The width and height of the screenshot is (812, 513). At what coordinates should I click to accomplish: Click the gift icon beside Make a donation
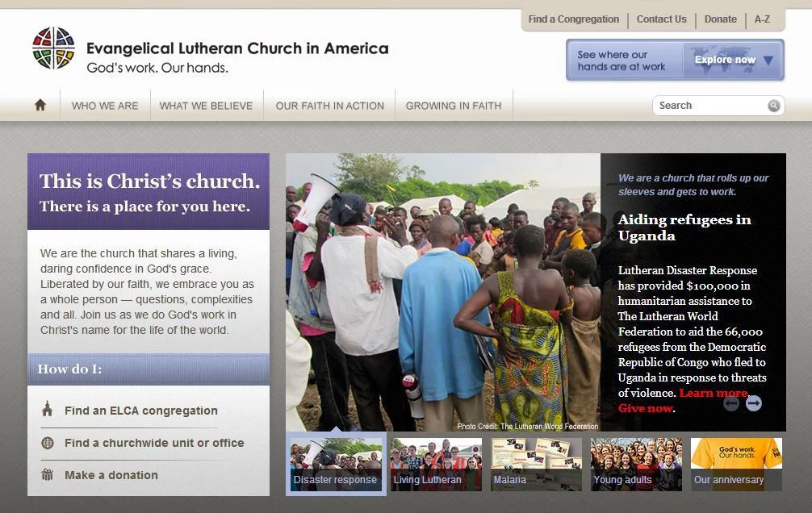tap(47, 474)
